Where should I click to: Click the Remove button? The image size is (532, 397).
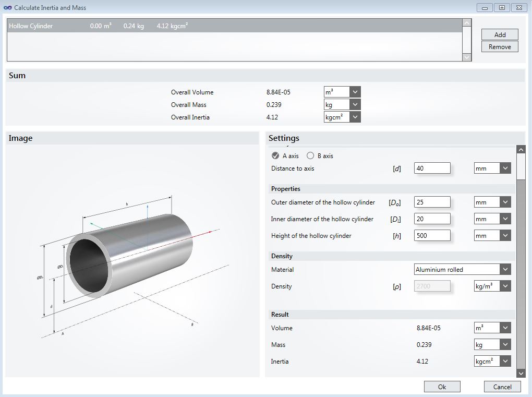[x=500, y=47]
